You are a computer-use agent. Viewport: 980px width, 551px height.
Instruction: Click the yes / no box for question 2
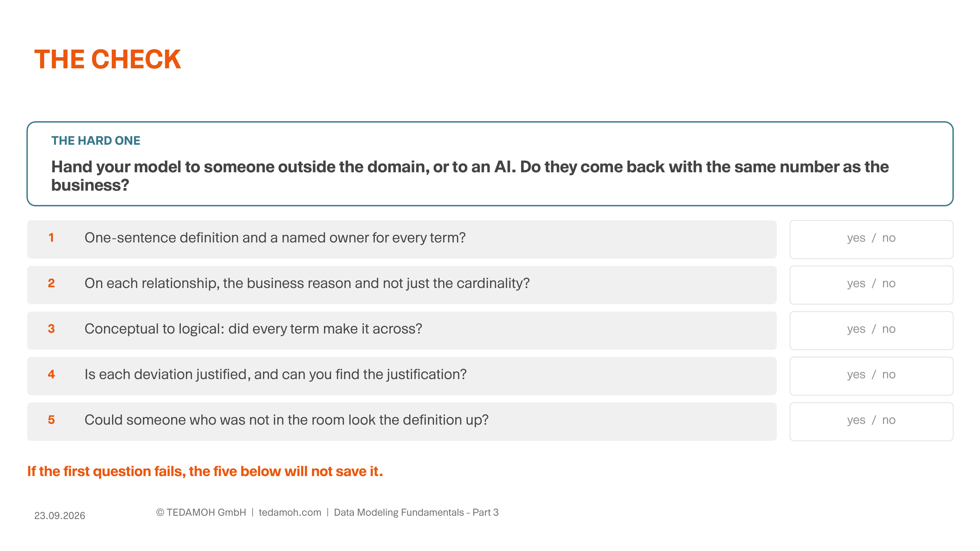point(871,285)
